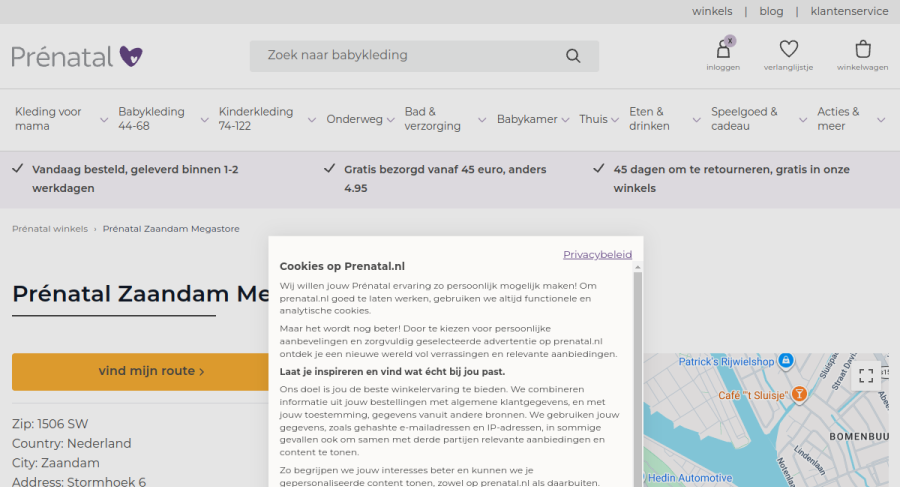
Task: Toggle fullscreen map view
Action: 866,376
